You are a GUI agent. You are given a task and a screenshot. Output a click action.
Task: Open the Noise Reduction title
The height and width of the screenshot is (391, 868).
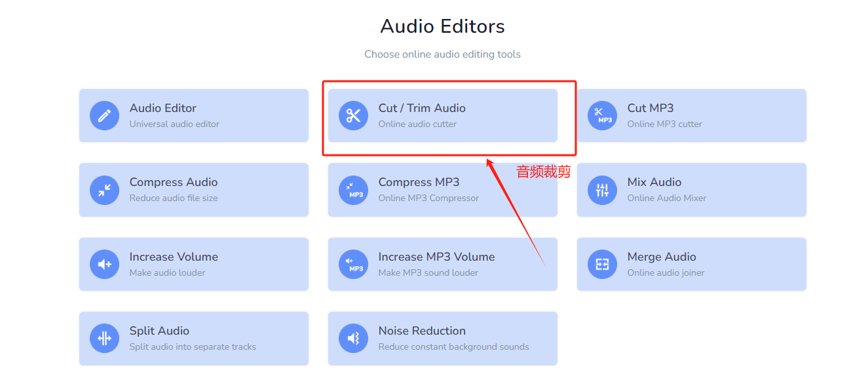(x=422, y=331)
